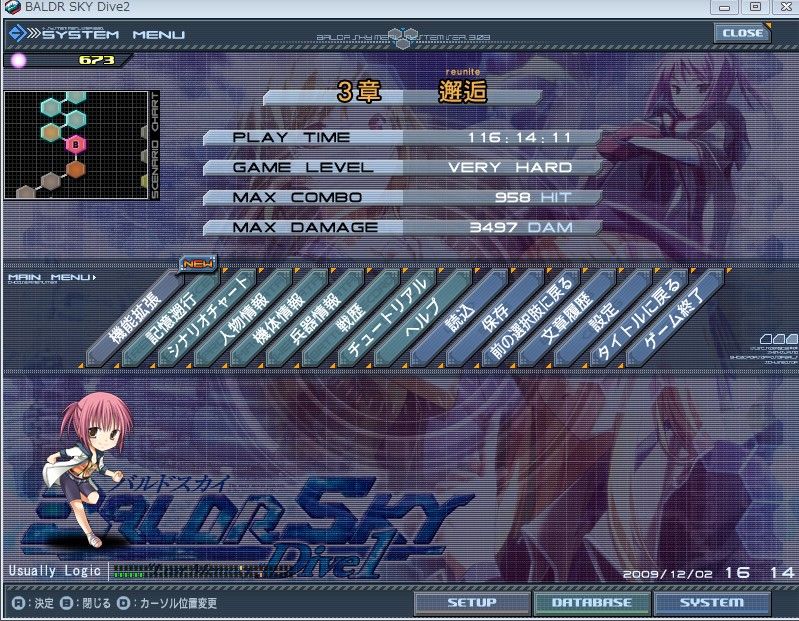Choose 前の選択肢に戻る menu entry
The height and width of the screenshot is (621, 799).
pyautogui.click(x=530, y=318)
